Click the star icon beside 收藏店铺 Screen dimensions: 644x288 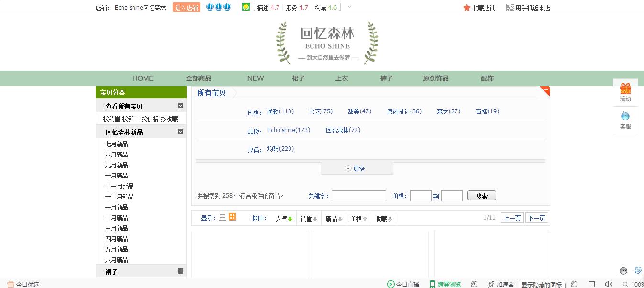click(466, 7)
